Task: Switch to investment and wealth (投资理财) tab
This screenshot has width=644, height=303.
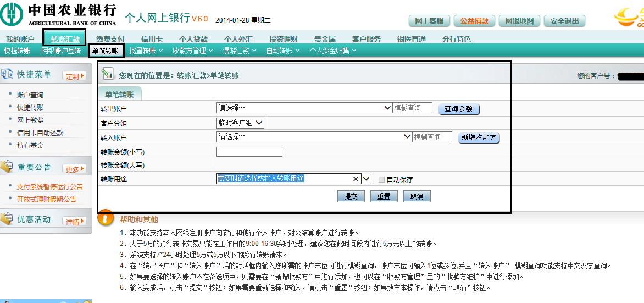Action: click(x=283, y=39)
